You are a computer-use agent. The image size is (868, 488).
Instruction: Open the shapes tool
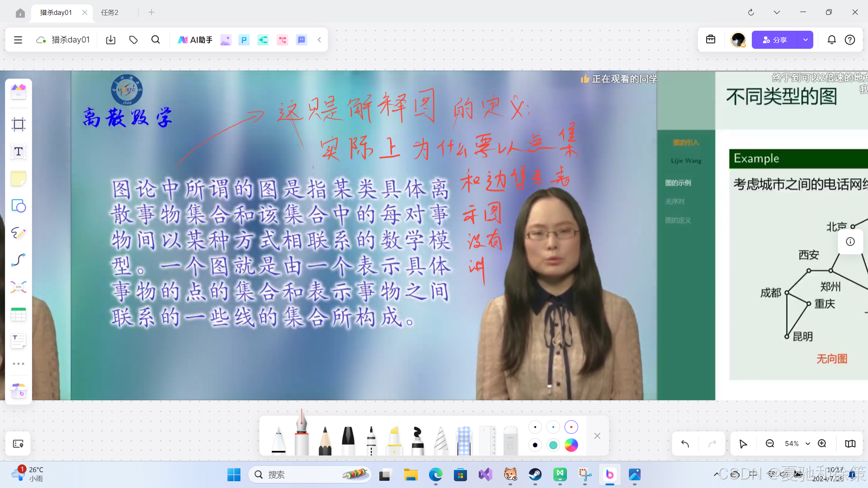tap(19, 206)
